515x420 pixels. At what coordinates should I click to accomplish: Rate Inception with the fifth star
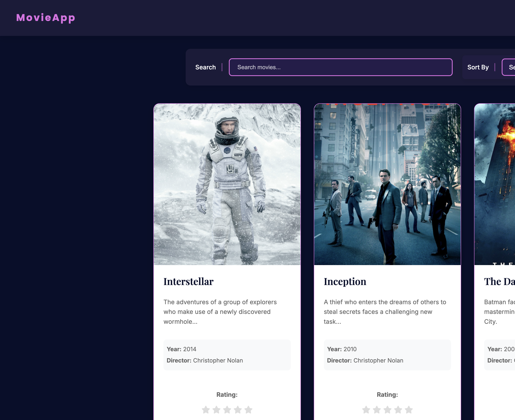coord(409,410)
